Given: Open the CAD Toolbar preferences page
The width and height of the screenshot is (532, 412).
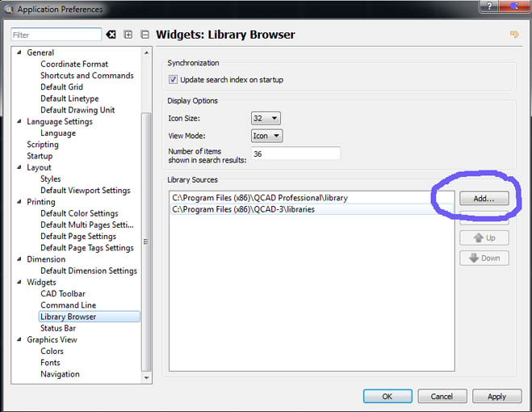Looking at the screenshot, I should pyautogui.click(x=63, y=294).
